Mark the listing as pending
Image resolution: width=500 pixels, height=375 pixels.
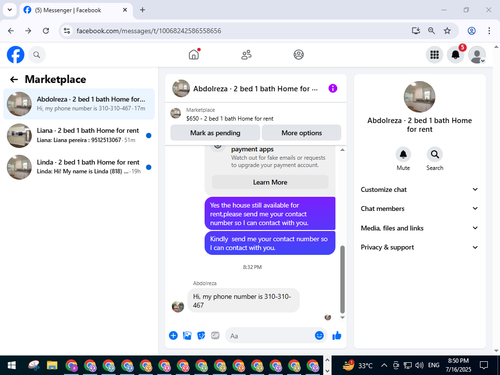tap(215, 133)
